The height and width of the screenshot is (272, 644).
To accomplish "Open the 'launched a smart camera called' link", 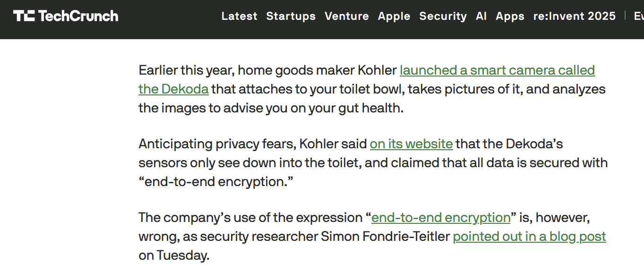I will coord(497,70).
